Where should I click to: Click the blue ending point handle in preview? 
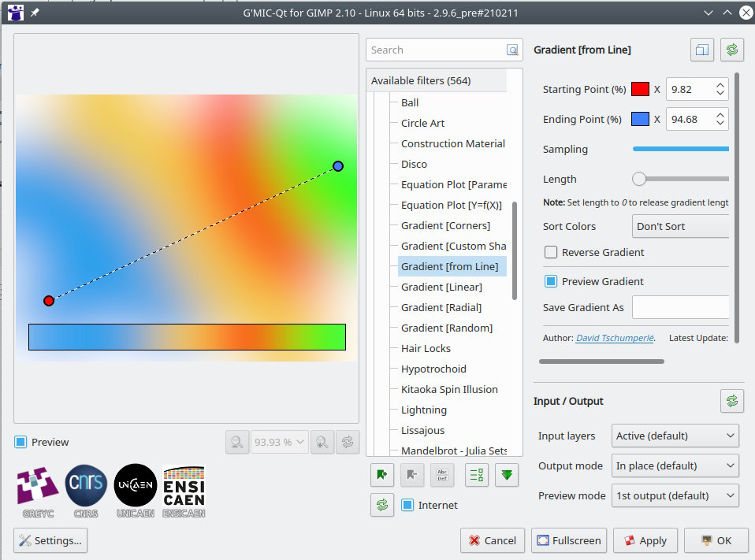(x=338, y=166)
